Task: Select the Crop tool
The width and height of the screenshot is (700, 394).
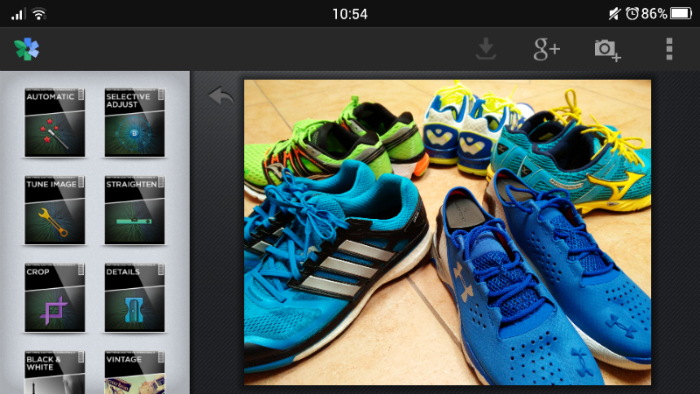Action: [54, 298]
